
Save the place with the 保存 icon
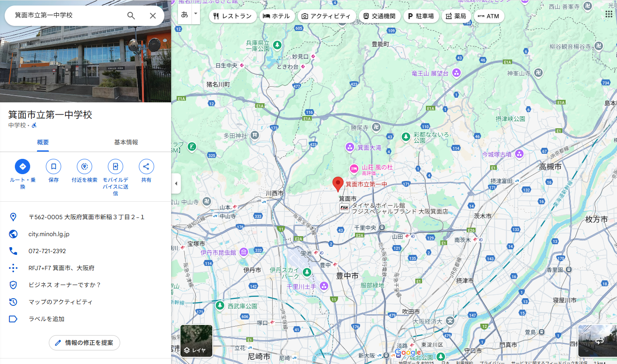point(54,166)
